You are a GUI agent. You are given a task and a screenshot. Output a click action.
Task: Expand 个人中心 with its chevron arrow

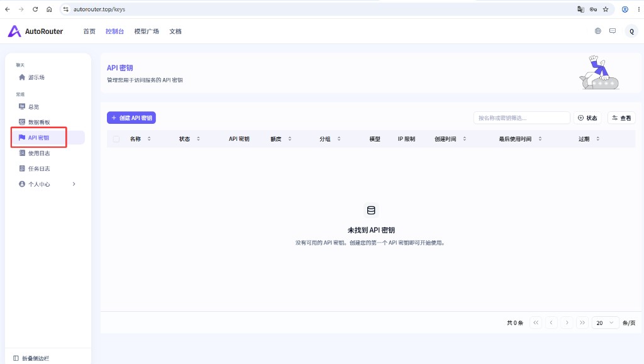tap(74, 184)
